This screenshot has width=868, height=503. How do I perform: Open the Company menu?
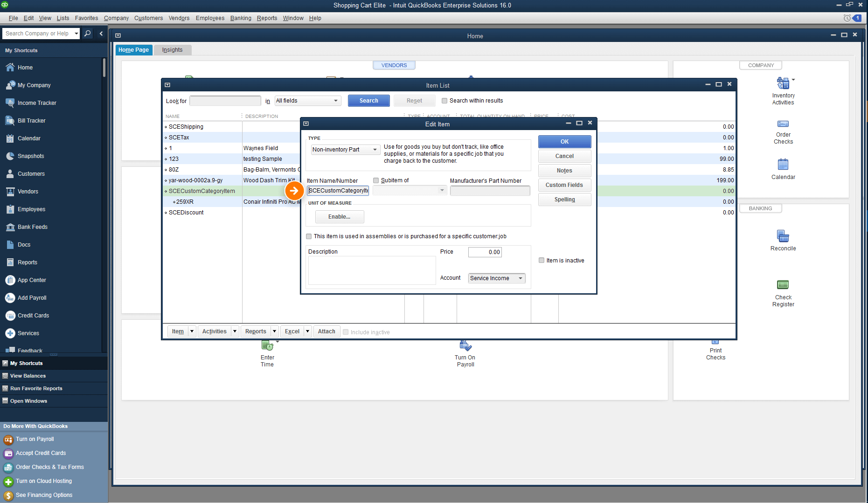pos(116,18)
